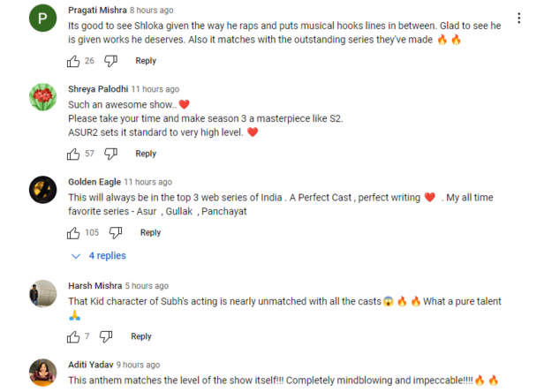The image size is (544, 392).
Task: Open the 11 hours ago timestamp on Shreya's comment
Action: (x=155, y=89)
